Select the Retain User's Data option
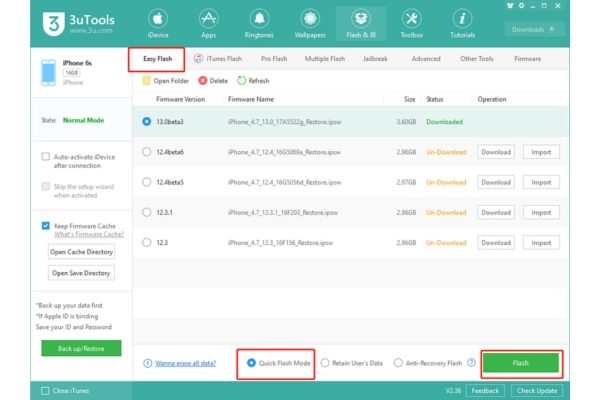Viewport: 600px width, 400px height. 327,363
